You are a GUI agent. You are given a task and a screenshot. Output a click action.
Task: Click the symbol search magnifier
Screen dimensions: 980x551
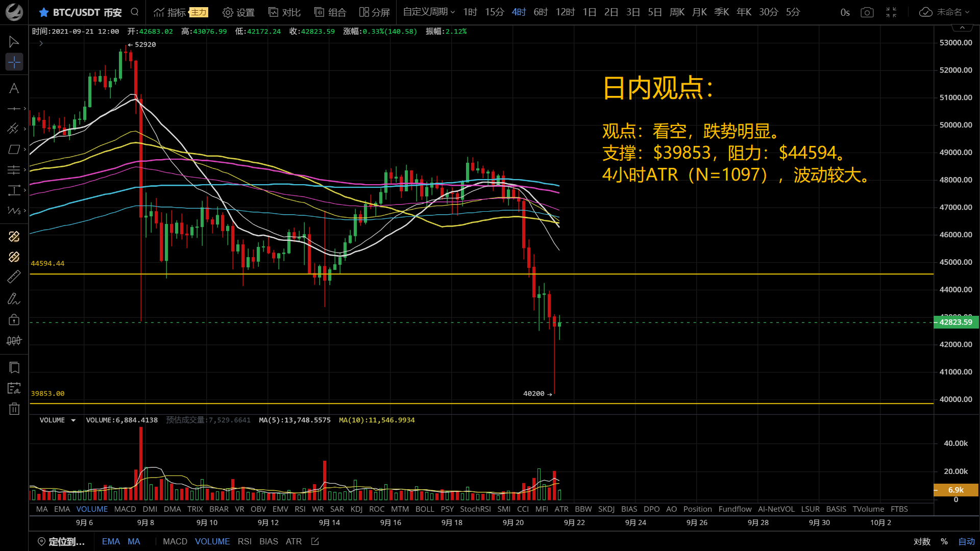point(135,12)
